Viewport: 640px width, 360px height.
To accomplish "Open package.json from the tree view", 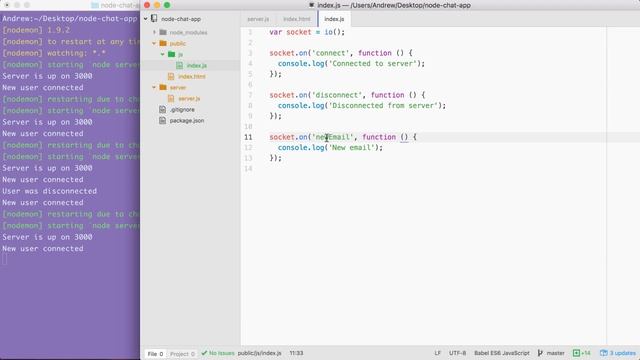I will (x=187, y=120).
